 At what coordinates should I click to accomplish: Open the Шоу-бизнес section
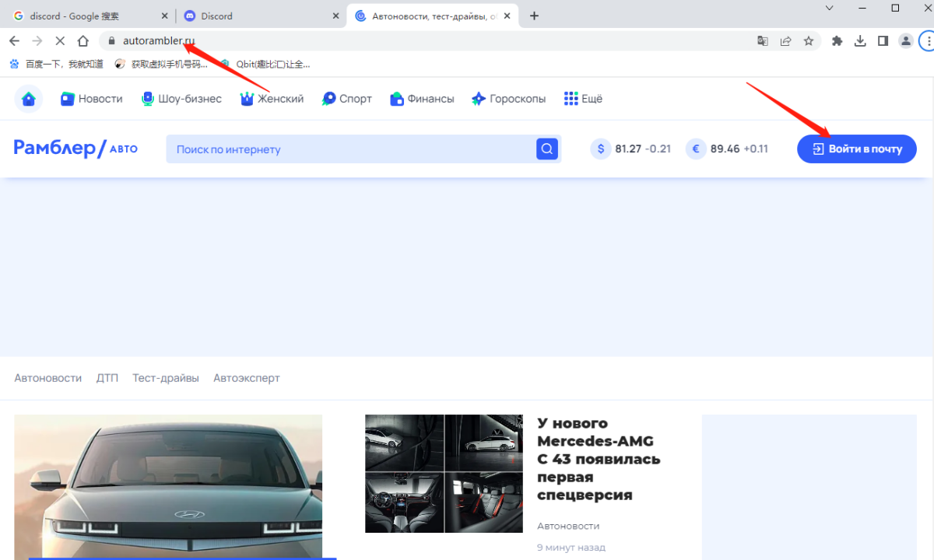tap(181, 99)
